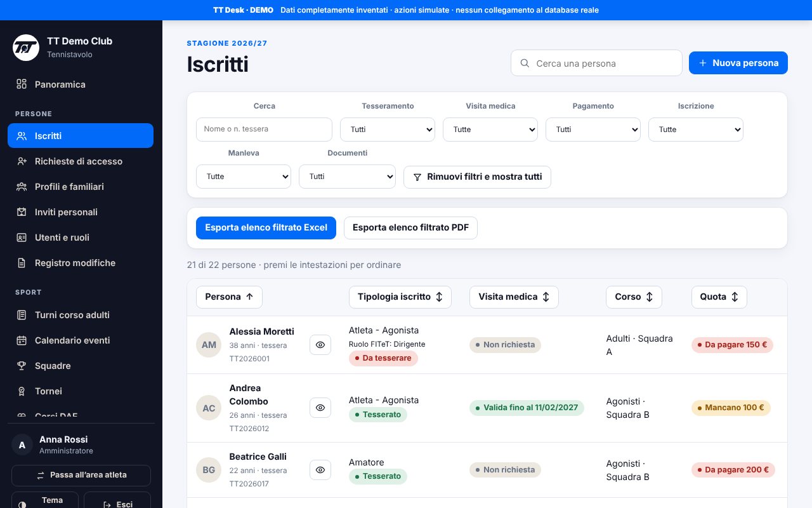Viewport: 812px width, 508px height.
Task: Click the Squadre trophy icon
Action: click(x=22, y=366)
